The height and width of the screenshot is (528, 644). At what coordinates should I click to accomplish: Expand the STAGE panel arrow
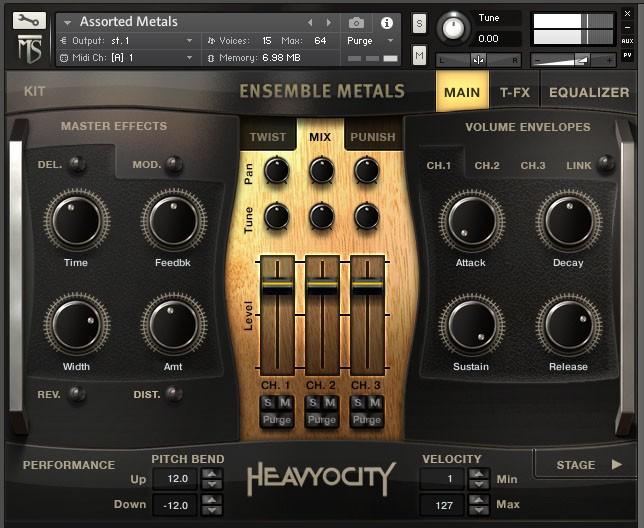tap(616, 464)
